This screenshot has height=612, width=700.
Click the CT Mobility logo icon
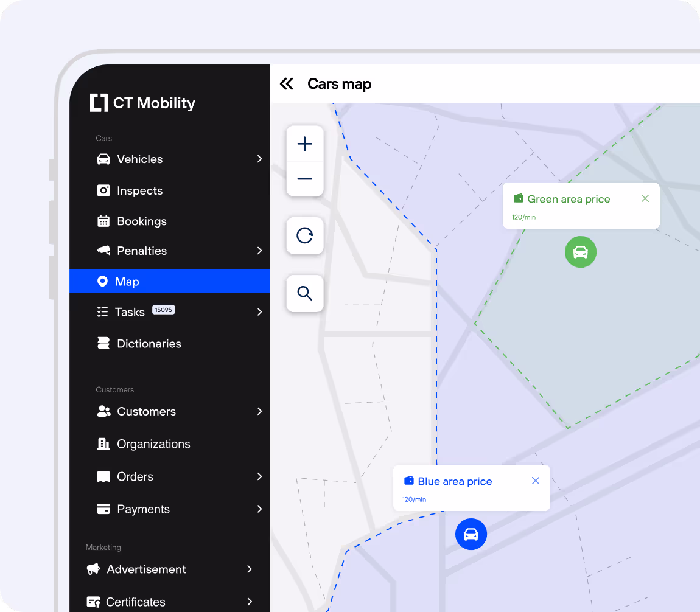point(99,103)
